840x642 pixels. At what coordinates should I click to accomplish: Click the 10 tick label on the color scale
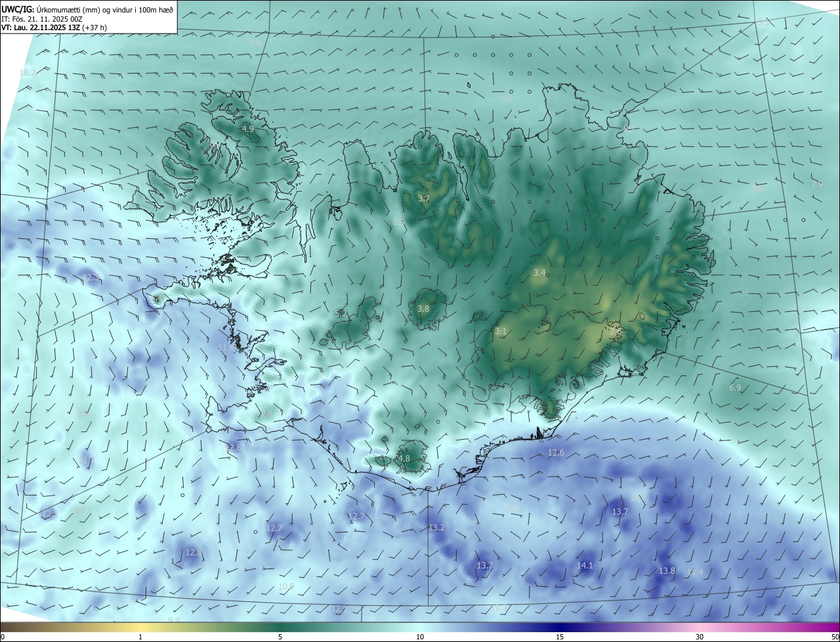[420, 637]
